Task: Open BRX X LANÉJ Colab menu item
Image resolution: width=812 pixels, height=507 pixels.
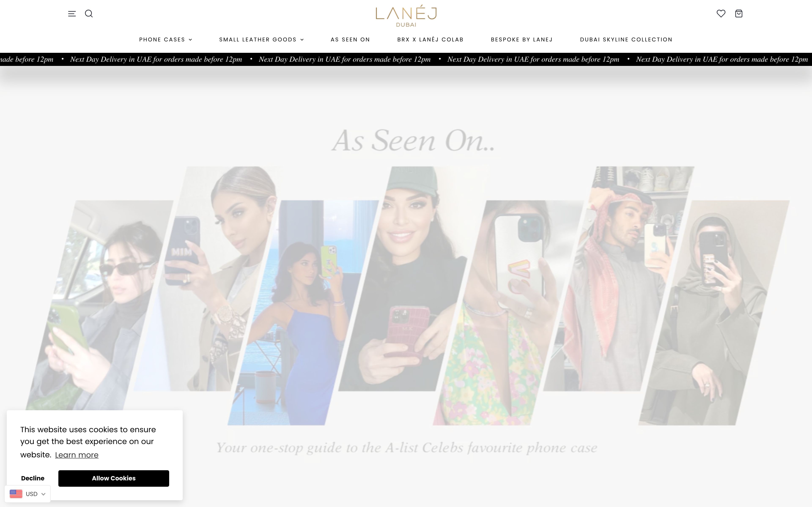Action: tap(430, 40)
